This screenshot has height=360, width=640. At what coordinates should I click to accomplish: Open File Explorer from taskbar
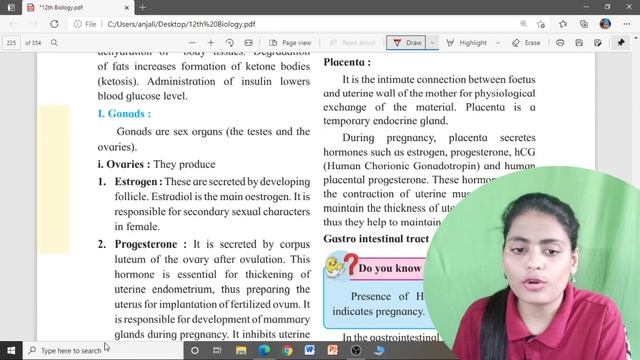[x=241, y=350]
